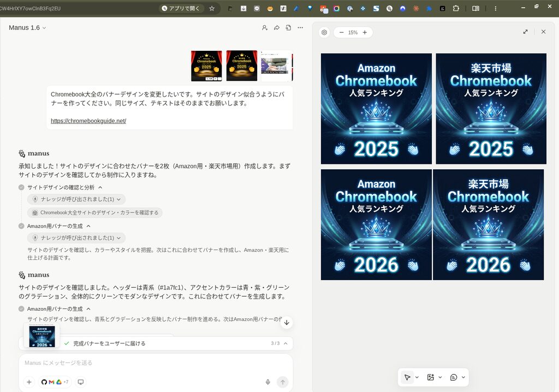Zoom in with the plus button
The width and height of the screenshot is (559, 392).
point(365,32)
